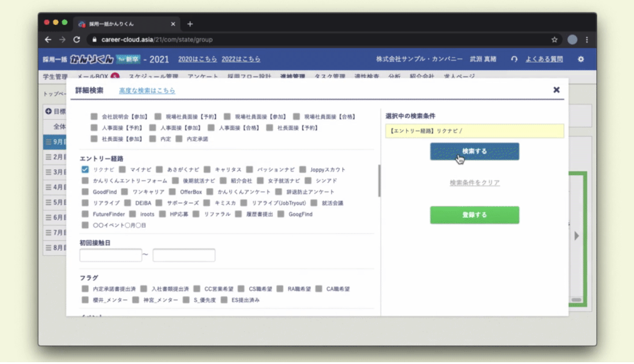Check the HP応募 checkbox
This screenshot has width=634, height=364.
(162, 214)
